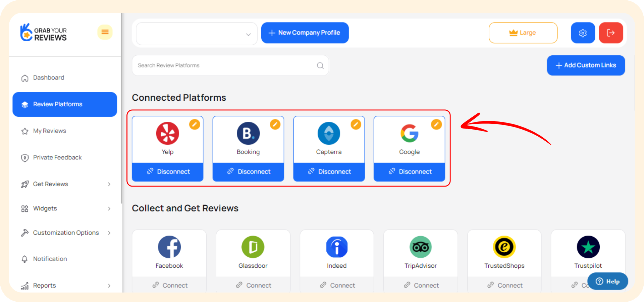
Task: Click the Booking logo
Action: tap(248, 133)
